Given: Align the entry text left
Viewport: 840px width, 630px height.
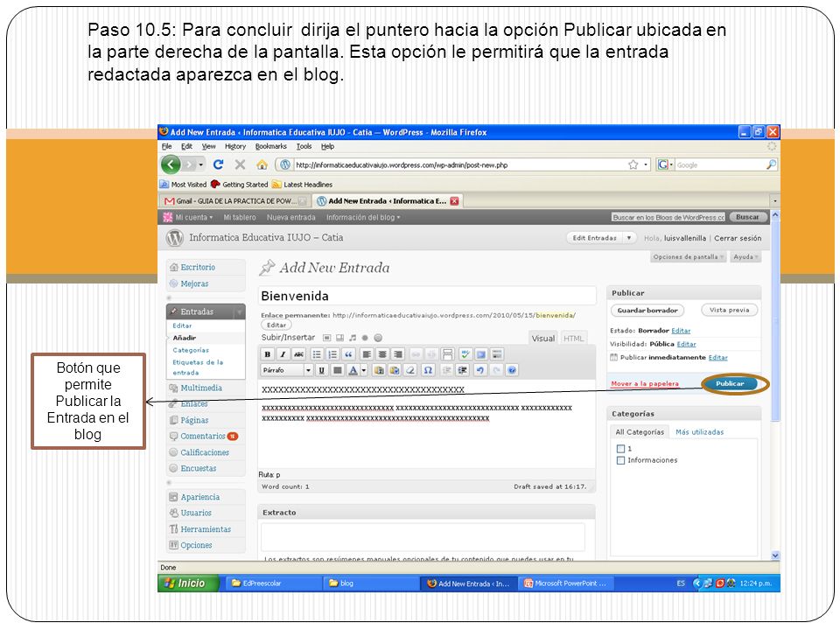Looking at the screenshot, I should click(367, 354).
